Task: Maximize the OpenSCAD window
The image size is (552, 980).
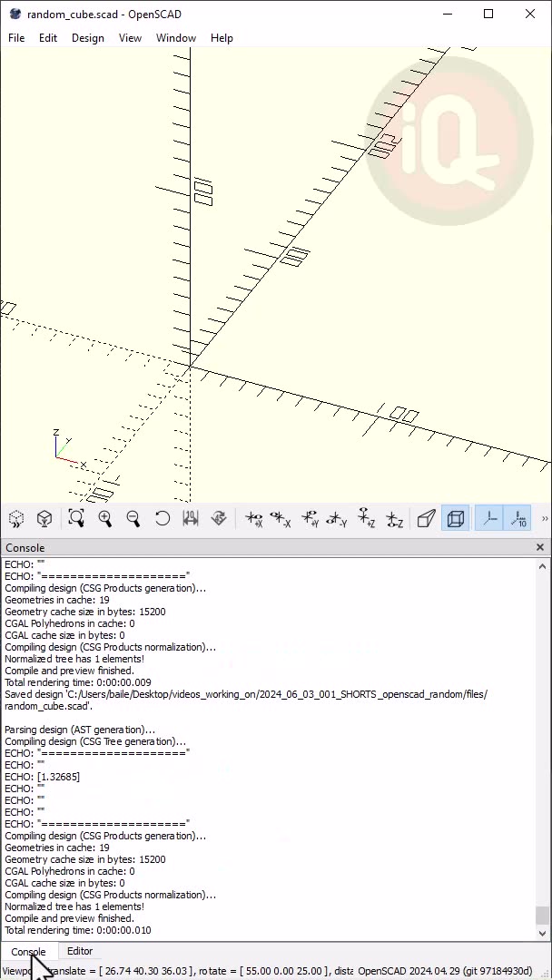Action: pyautogui.click(x=488, y=14)
